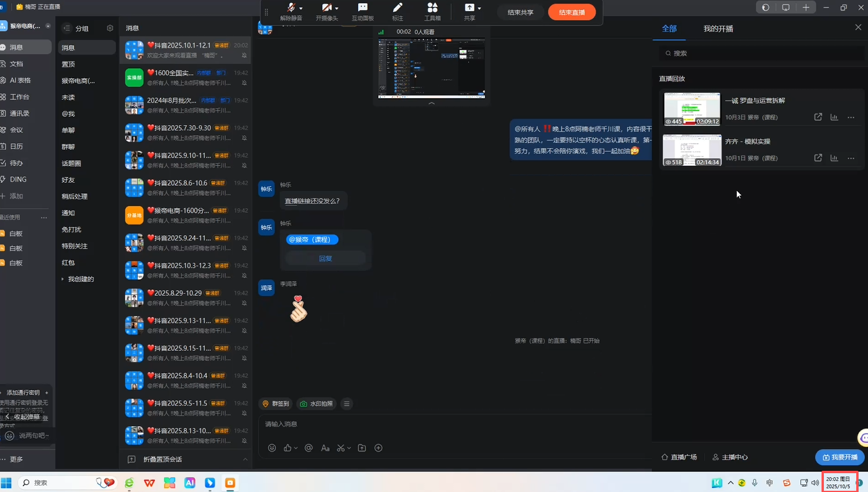Share the 齐齐 - 模拟实操 replay externally
The image size is (868, 492).
point(818,158)
